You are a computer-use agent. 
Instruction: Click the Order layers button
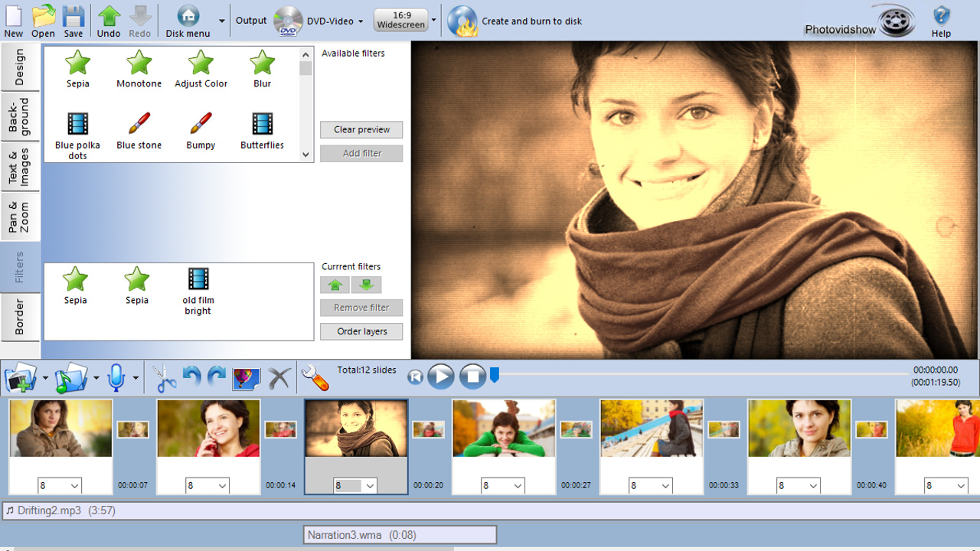coord(361,331)
